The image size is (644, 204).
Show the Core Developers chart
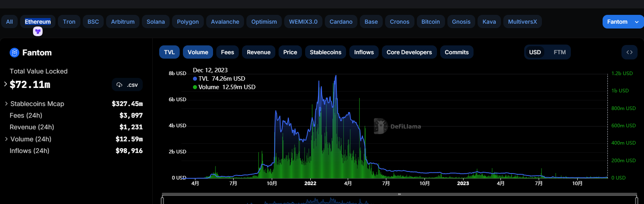click(409, 52)
